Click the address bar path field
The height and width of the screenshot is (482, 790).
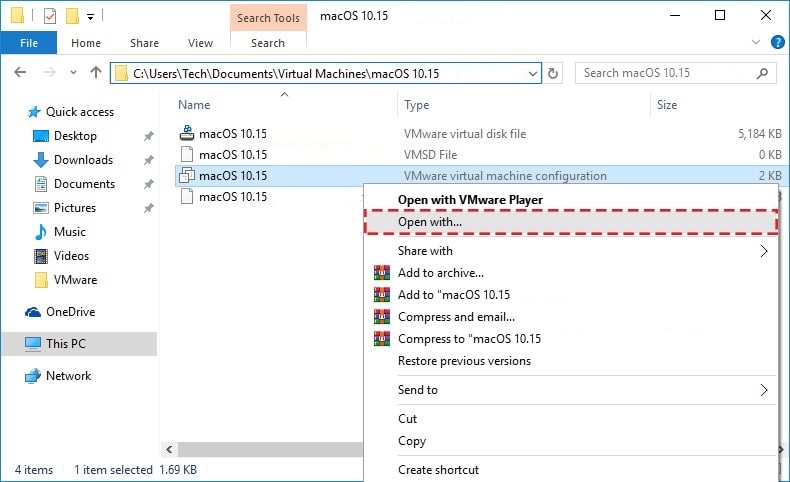click(325, 74)
